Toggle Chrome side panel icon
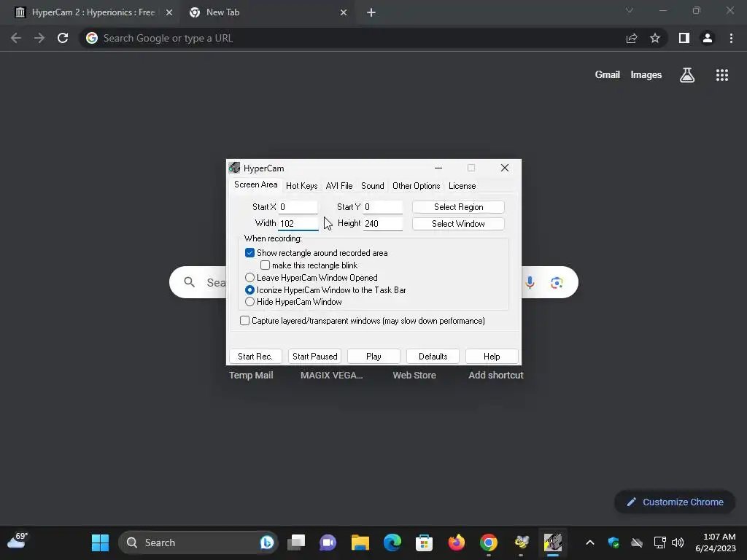Image resolution: width=747 pixels, height=560 pixels. [x=684, y=38]
